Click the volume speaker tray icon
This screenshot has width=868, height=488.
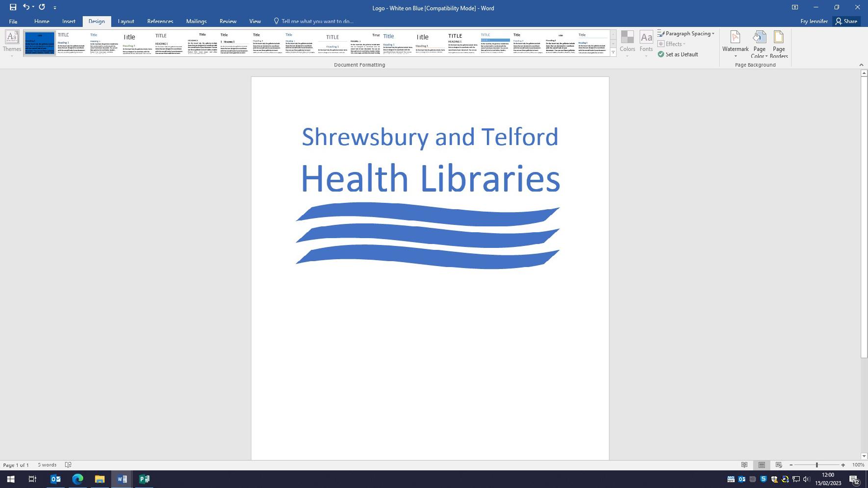tap(807, 479)
